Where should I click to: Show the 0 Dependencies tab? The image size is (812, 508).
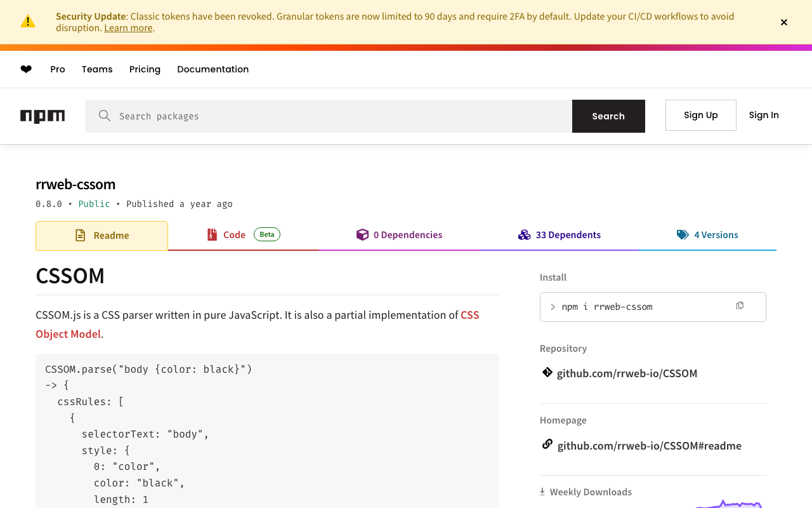point(400,235)
